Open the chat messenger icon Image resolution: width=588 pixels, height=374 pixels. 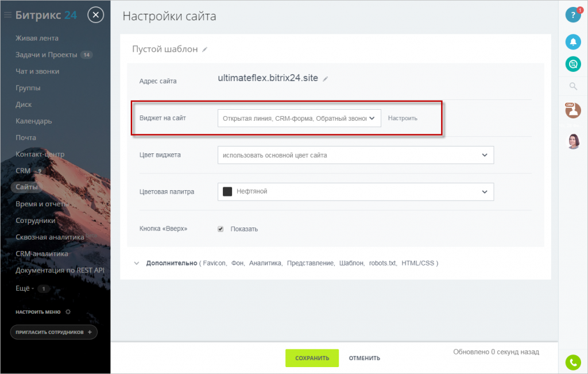point(573,64)
